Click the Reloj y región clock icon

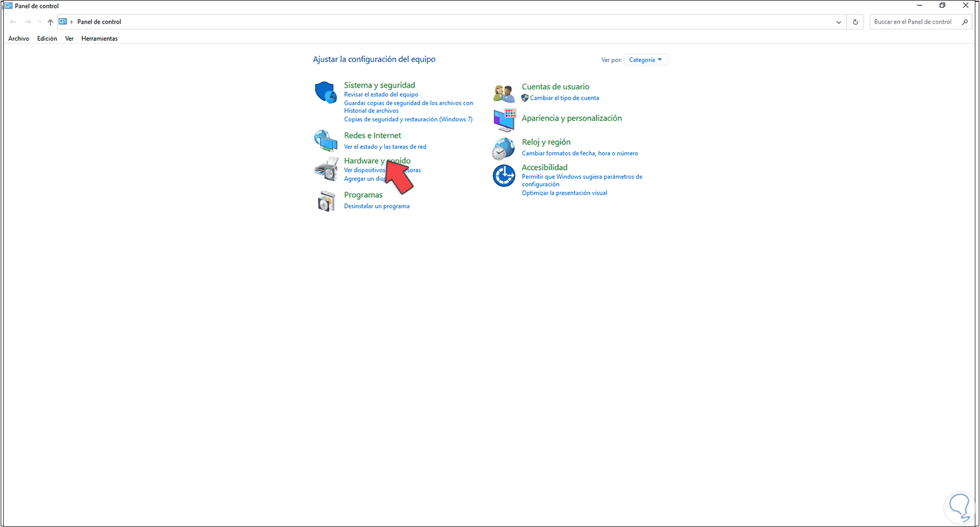(x=504, y=148)
